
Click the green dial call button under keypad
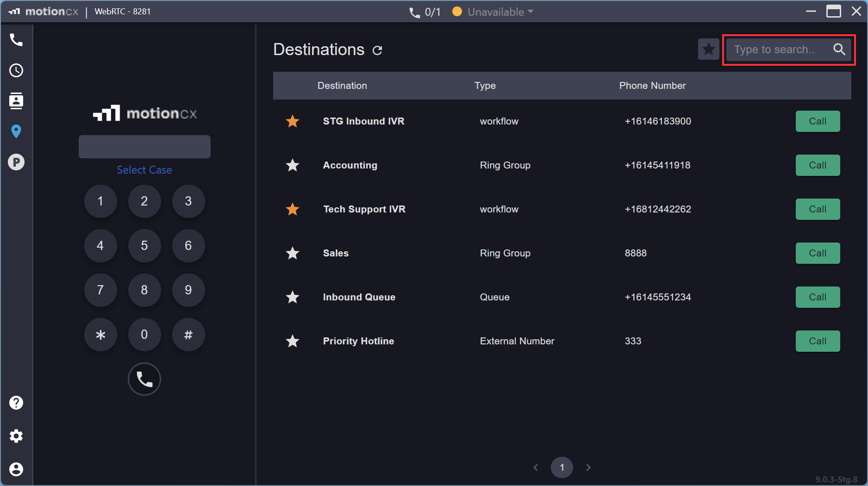tap(144, 379)
